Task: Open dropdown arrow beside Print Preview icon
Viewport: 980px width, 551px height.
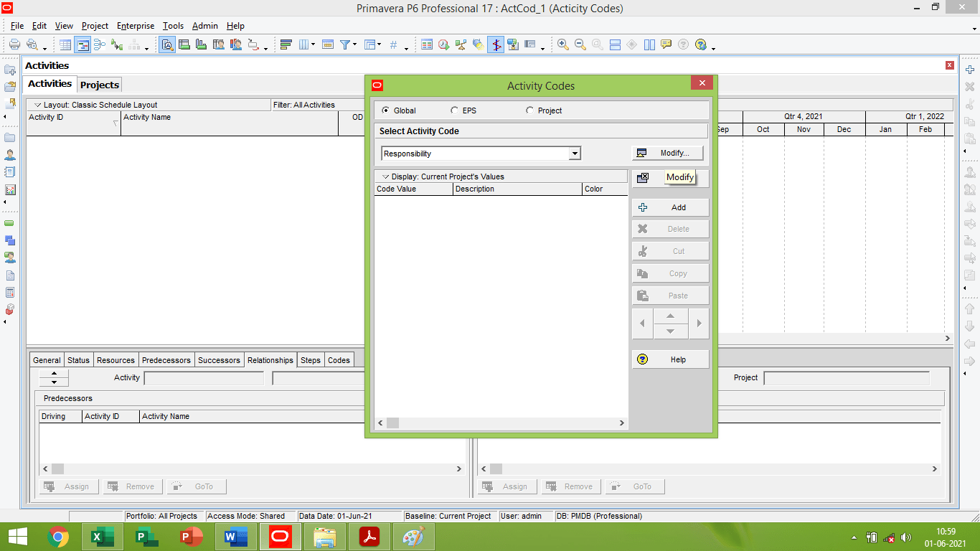Action: [44, 47]
